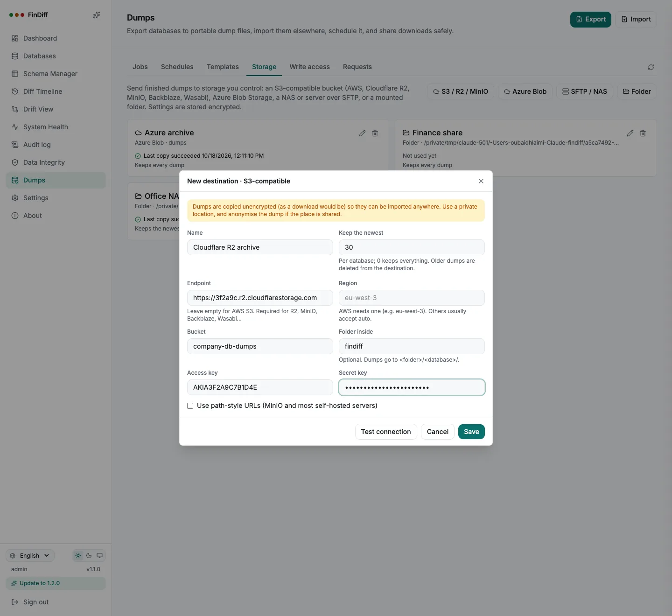Enable path-style URLs checkbox
Viewport: 672px width, 616px height.
190,406
